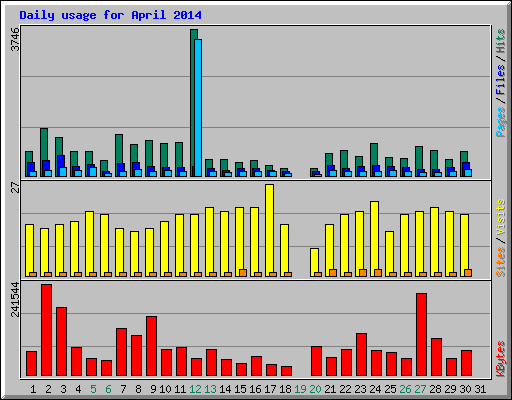
Task: Click the day 31 axis label
Action: tap(480, 389)
